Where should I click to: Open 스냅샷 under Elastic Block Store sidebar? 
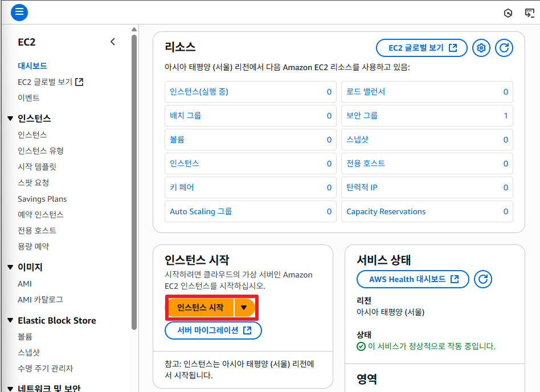[x=28, y=352]
